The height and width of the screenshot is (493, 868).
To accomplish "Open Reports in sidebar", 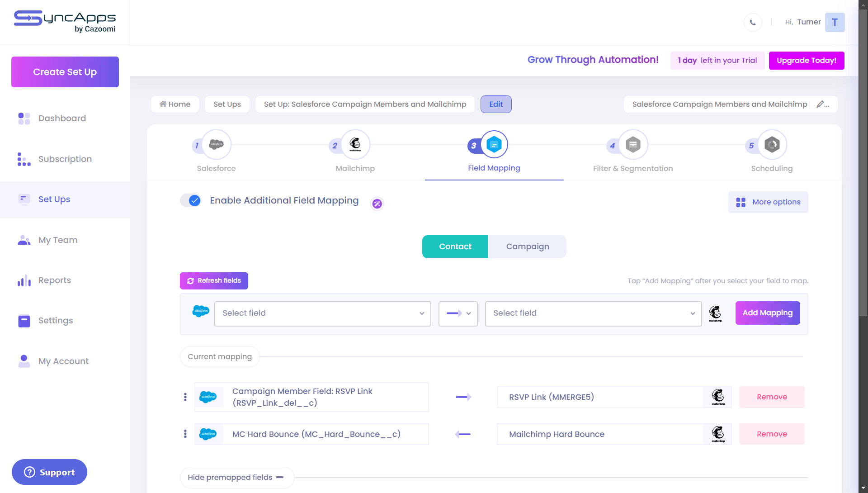I will pos(55,280).
